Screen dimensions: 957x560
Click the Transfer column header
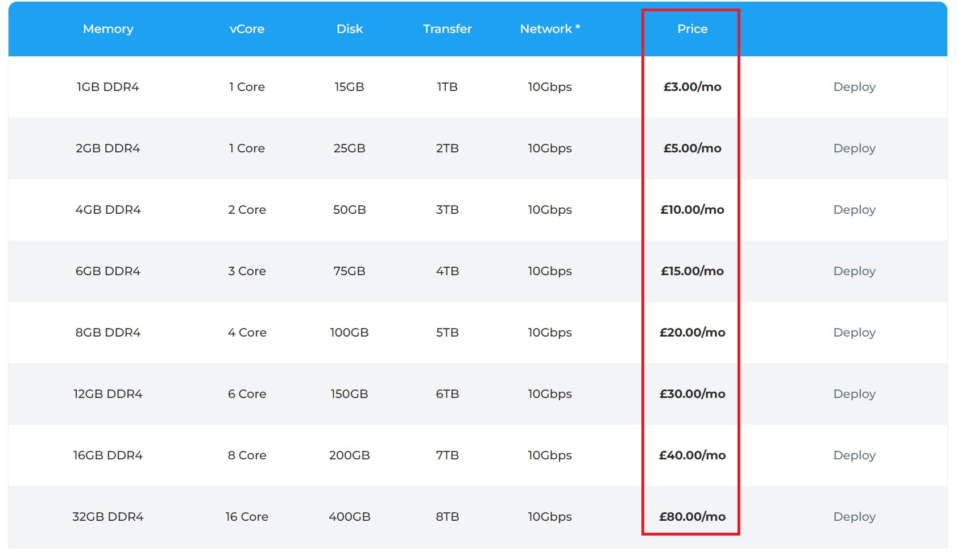point(447,29)
